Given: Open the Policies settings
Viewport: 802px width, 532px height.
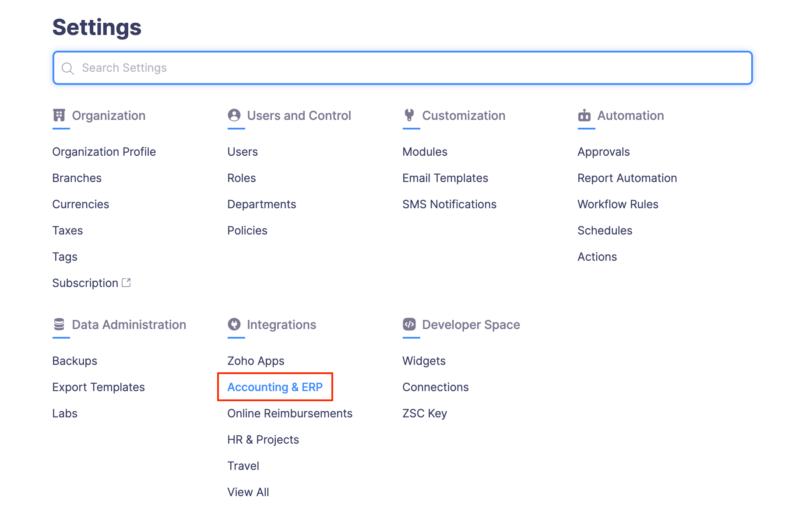Looking at the screenshot, I should point(247,230).
